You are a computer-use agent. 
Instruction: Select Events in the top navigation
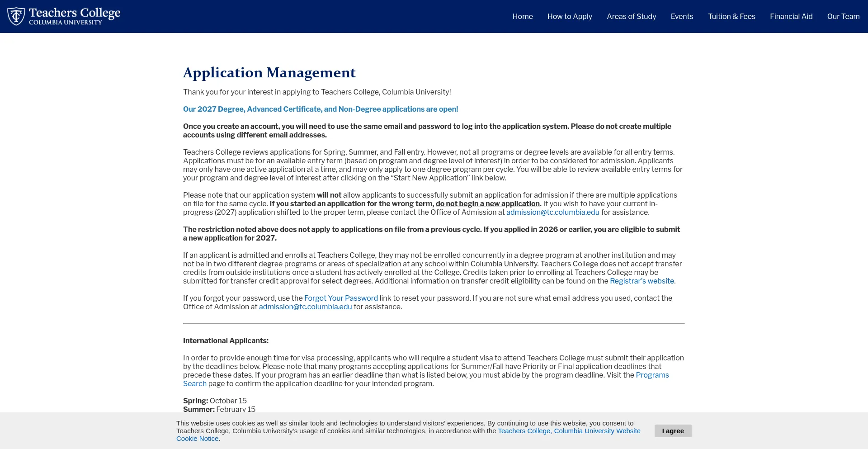pyautogui.click(x=682, y=16)
